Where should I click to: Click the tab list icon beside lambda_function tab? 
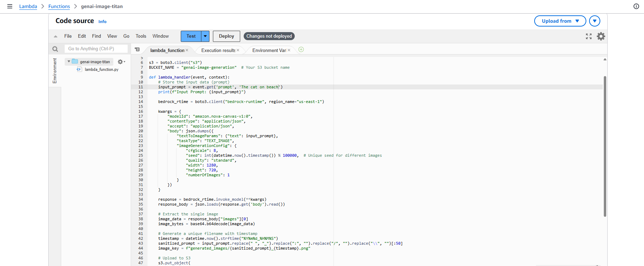click(137, 50)
